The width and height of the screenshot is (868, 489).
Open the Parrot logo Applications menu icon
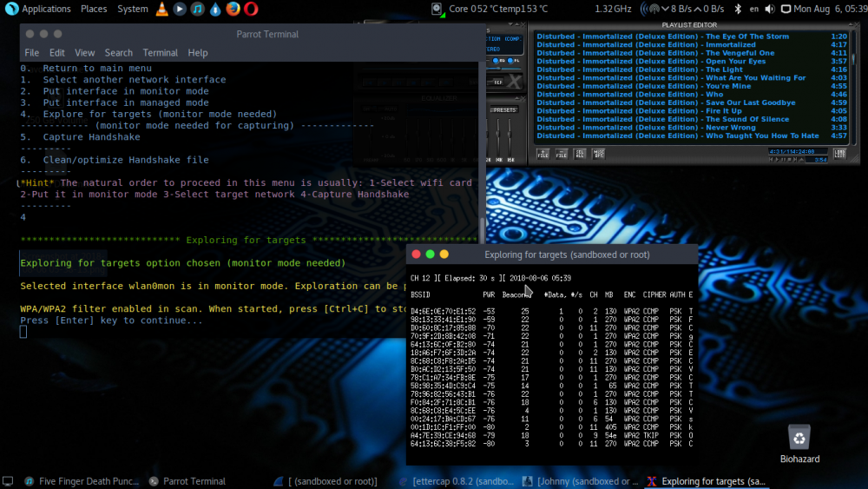[11, 9]
